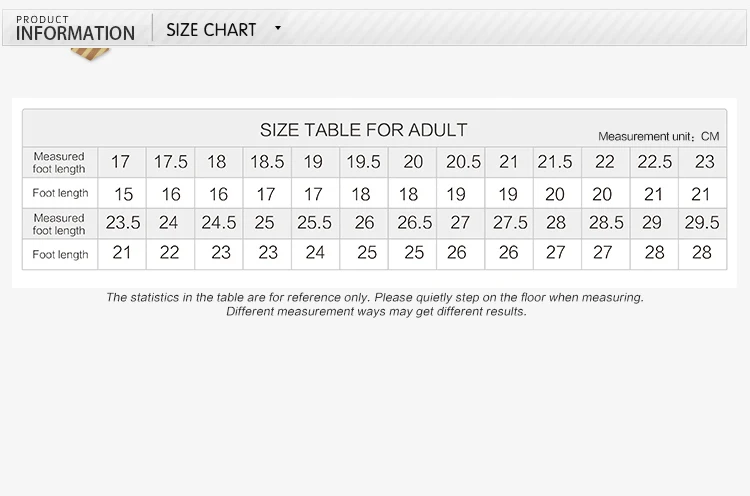Click the 19.5 measured foot length cell
Viewport: 750px width, 496px height.
point(364,162)
